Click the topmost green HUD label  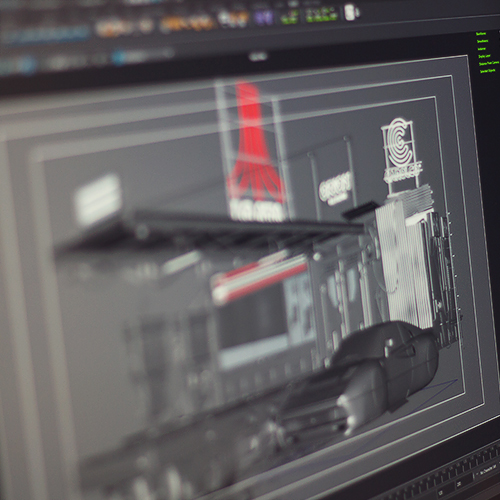pos(481,34)
